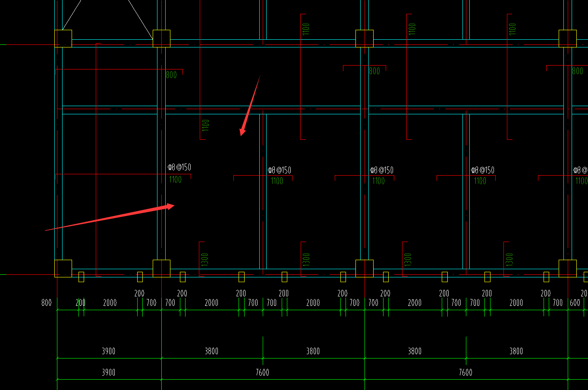Select the yellow column at the top-left corner

point(63,38)
